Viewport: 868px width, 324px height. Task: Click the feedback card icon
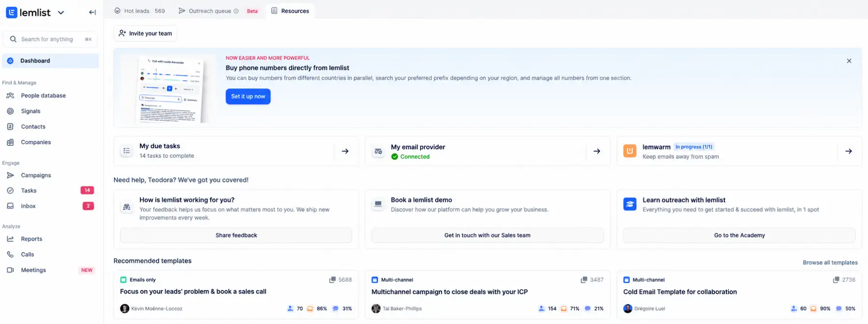coord(127,207)
